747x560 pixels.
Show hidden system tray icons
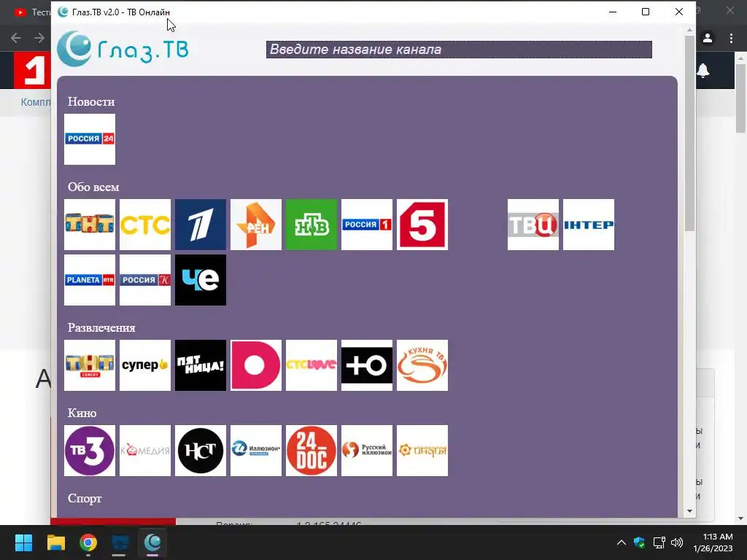point(622,542)
